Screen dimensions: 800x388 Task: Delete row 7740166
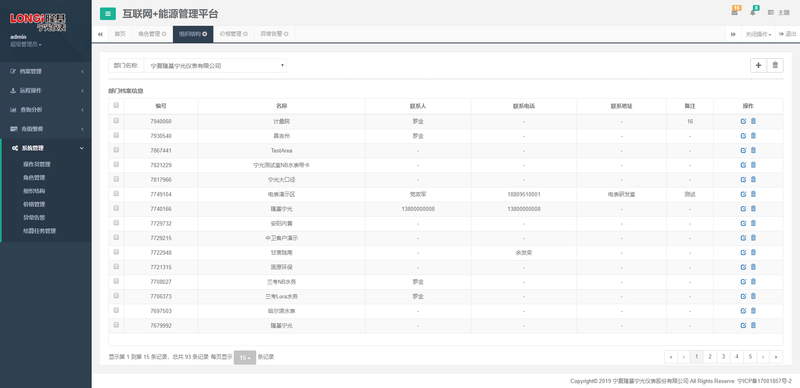tap(754, 209)
